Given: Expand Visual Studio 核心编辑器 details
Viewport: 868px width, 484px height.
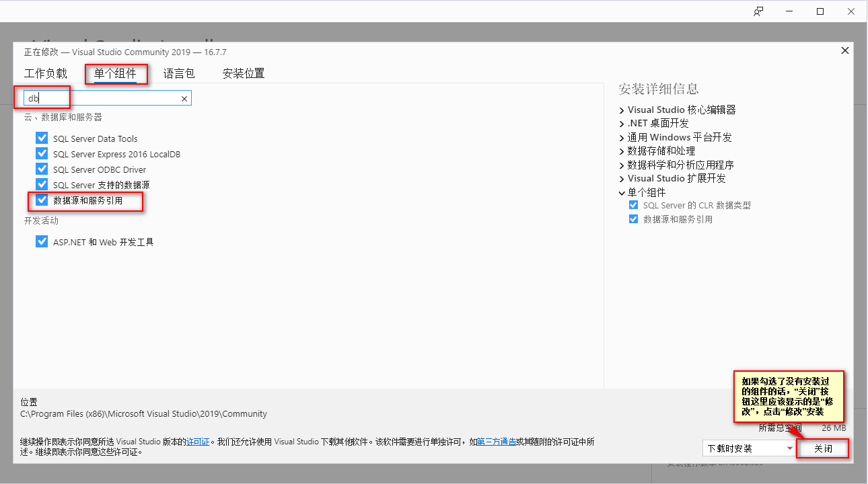Looking at the screenshot, I should click(622, 110).
